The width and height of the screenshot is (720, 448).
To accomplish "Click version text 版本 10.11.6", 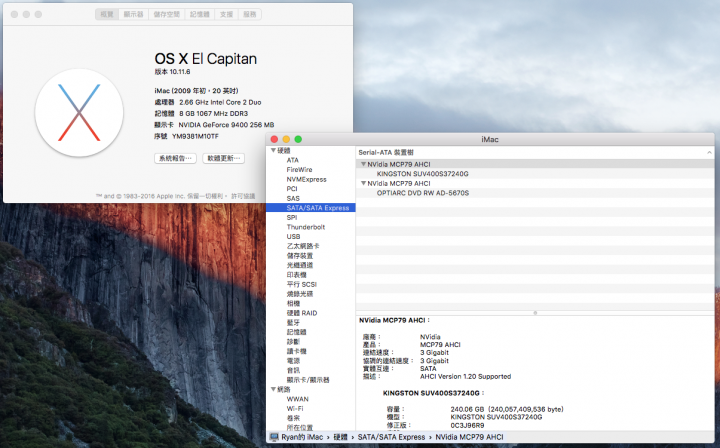I will 172,72.
